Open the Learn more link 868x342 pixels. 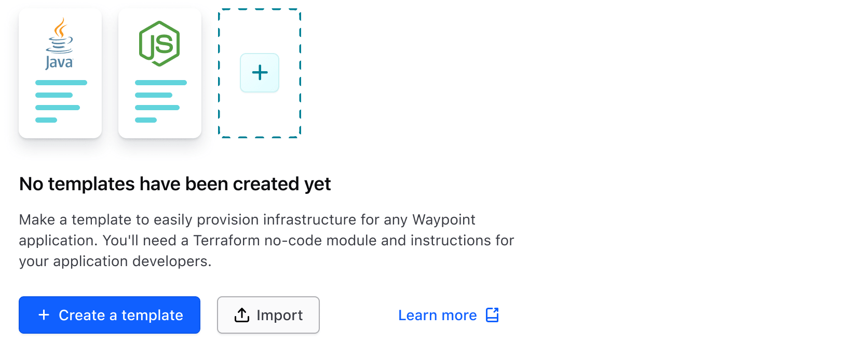(438, 314)
